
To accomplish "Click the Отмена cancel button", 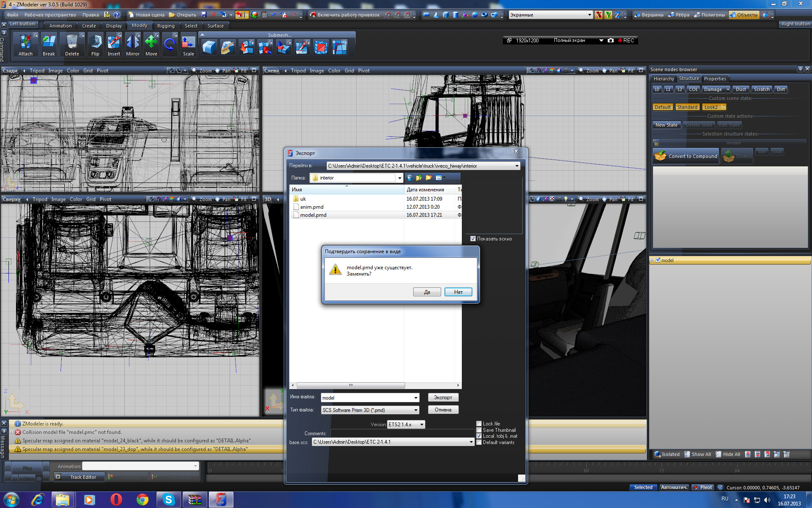I will (x=443, y=410).
